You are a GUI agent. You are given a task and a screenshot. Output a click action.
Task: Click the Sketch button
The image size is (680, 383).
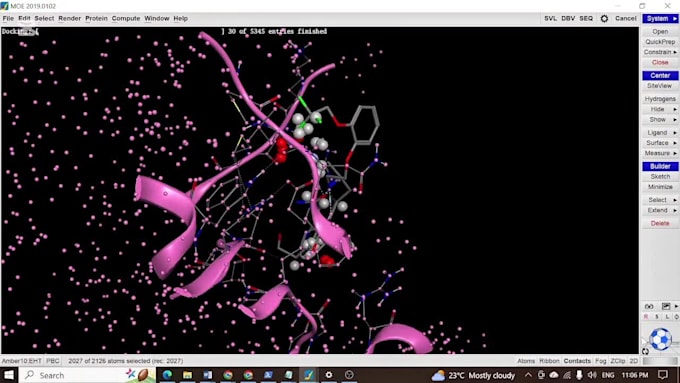coord(660,177)
